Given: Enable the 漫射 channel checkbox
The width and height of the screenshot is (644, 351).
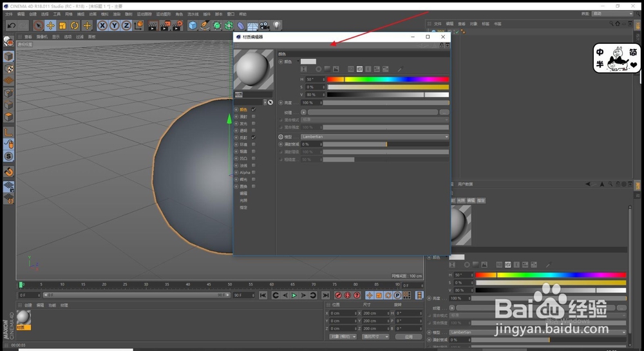Looking at the screenshot, I should coord(254,117).
